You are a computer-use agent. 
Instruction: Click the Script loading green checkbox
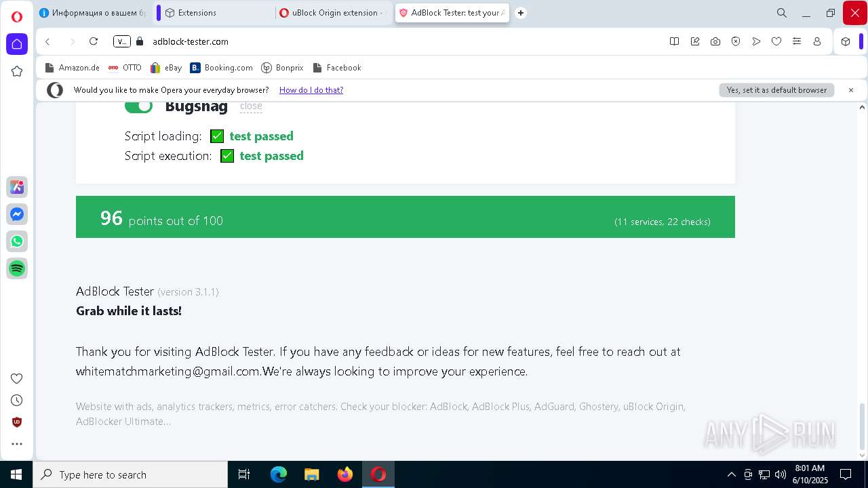pos(217,136)
